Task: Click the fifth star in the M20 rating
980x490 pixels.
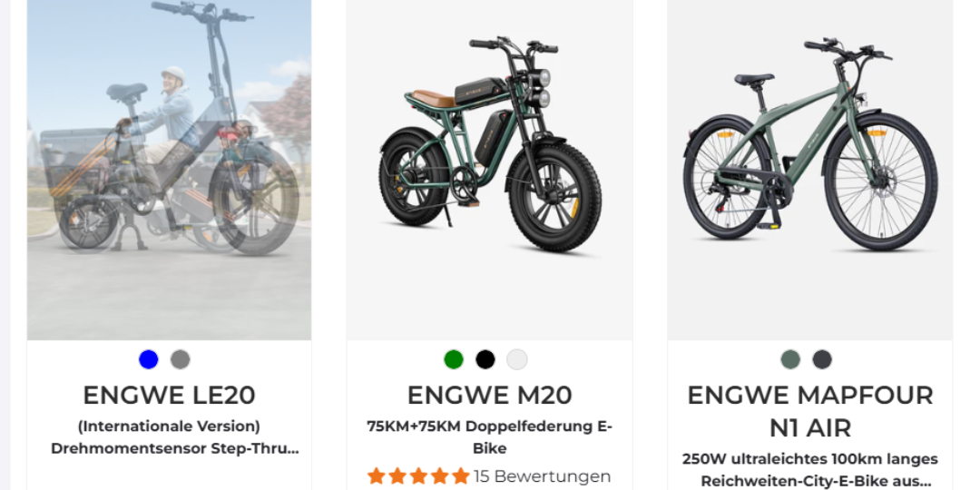Action: [461, 476]
